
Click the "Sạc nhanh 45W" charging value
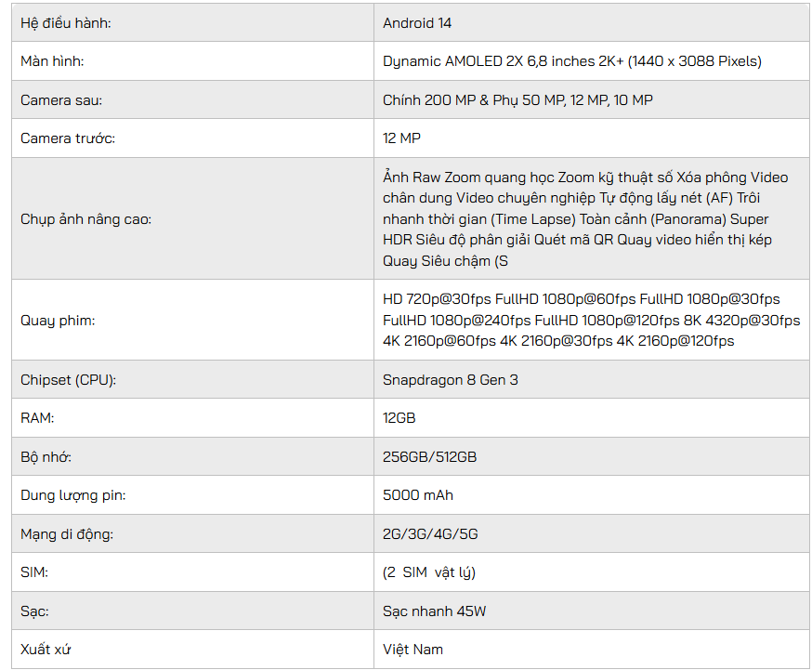pyautogui.click(x=435, y=611)
